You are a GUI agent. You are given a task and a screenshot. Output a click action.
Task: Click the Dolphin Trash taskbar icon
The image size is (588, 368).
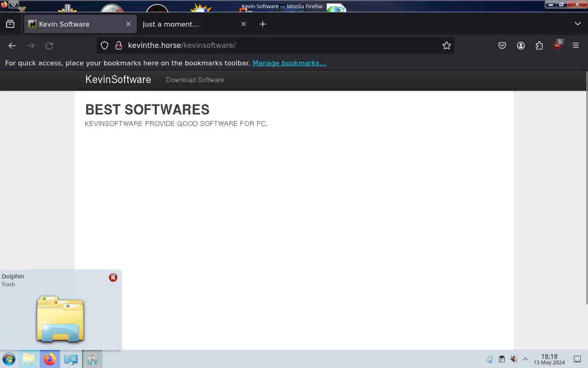coord(93,359)
